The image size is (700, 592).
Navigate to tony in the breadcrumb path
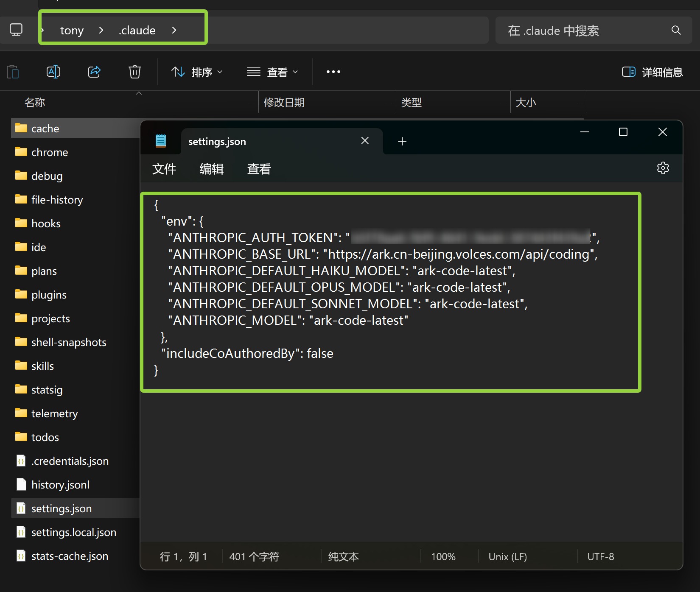point(72,30)
